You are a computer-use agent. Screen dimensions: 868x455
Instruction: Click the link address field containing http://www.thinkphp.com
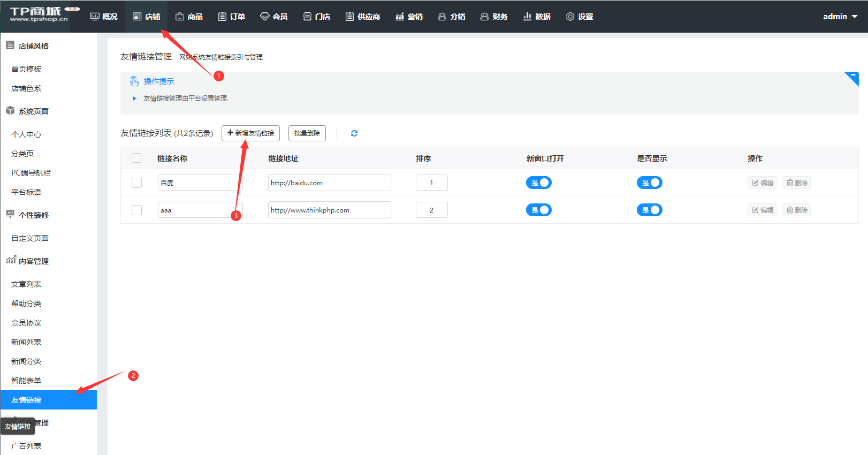click(329, 210)
